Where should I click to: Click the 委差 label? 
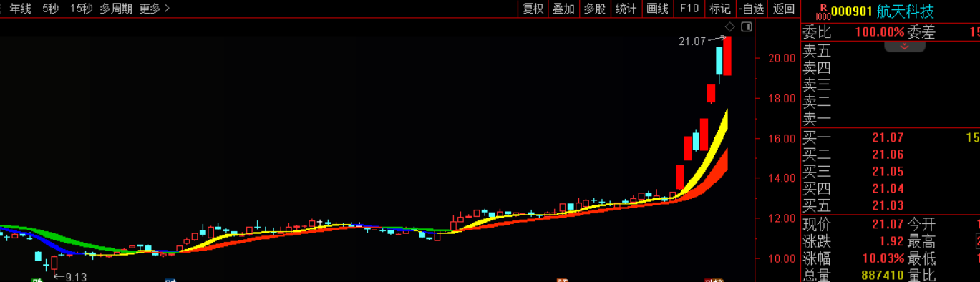(x=921, y=32)
